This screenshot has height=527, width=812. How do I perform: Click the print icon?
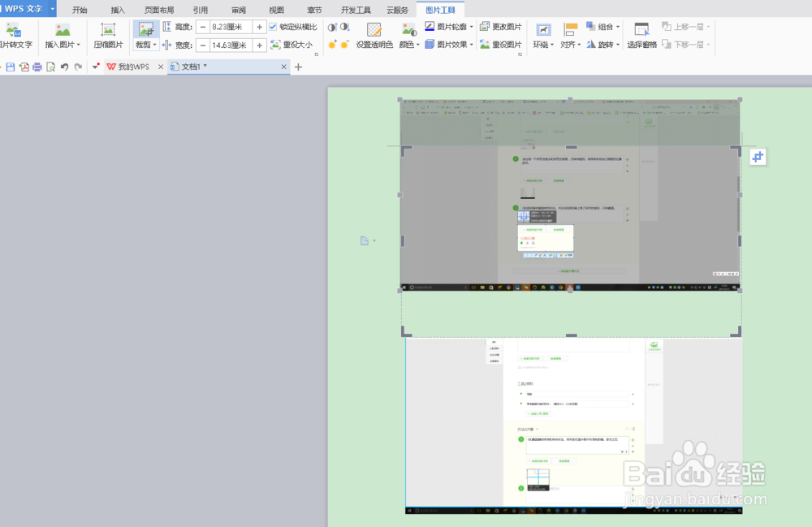coord(37,67)
